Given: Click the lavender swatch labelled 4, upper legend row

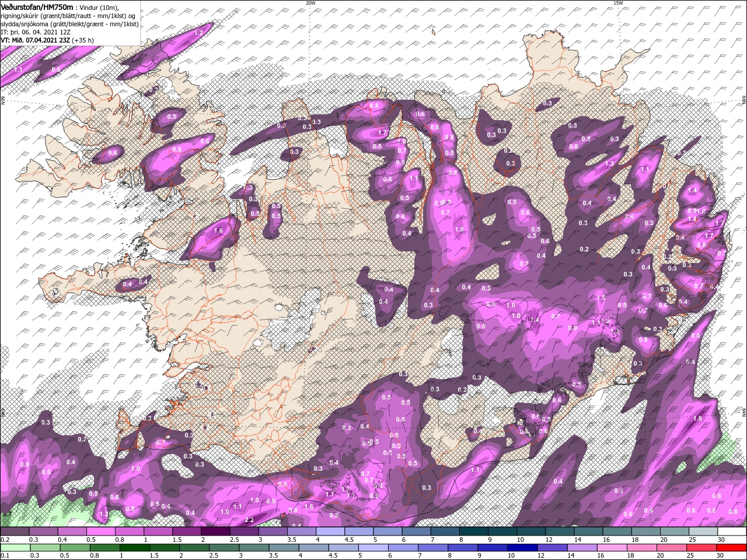Looking at the screenshot, I should [x=330, y=531].
